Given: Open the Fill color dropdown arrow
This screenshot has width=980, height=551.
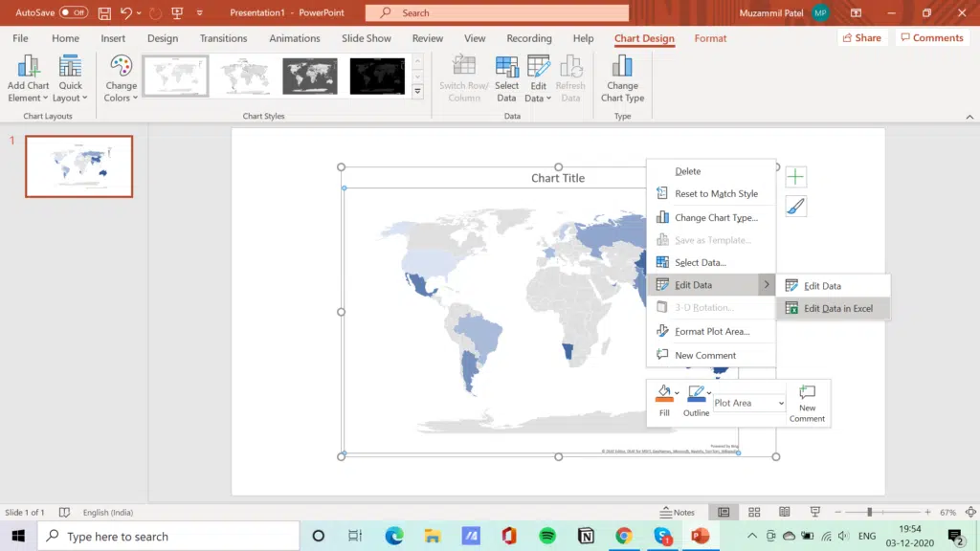Looking at the screenshot, I should (x=677, y=393).
